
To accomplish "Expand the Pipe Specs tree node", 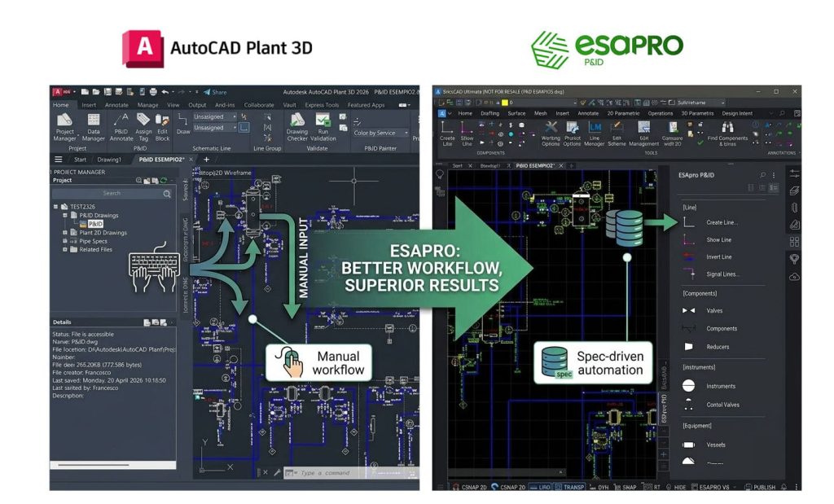I will pos(65,241).
